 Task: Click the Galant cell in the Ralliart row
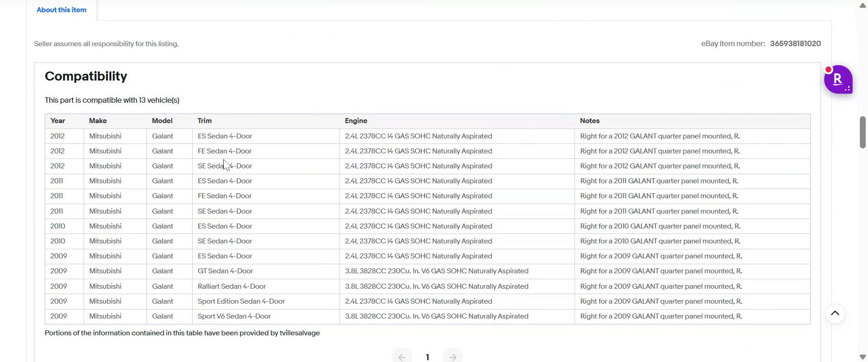[170, 286]
